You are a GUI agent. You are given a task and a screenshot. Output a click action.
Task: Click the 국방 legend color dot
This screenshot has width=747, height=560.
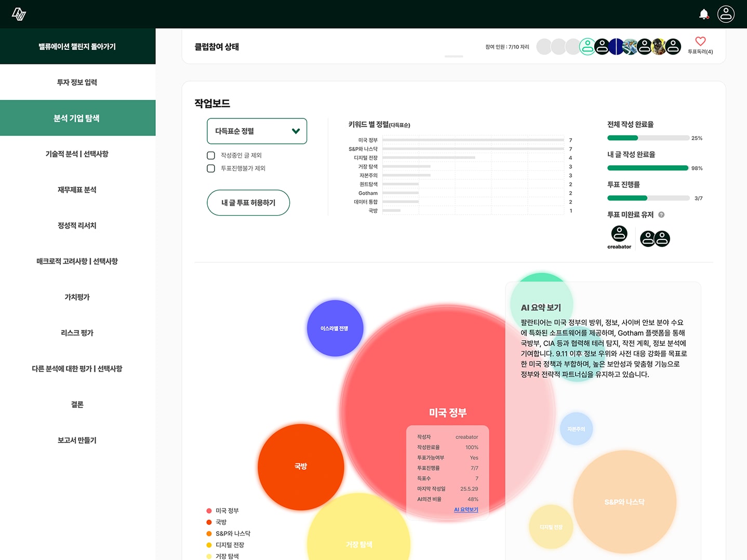209,522
